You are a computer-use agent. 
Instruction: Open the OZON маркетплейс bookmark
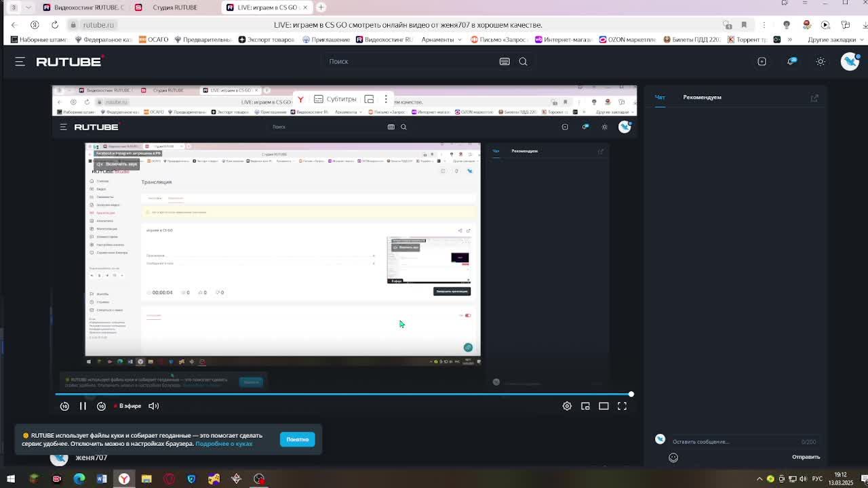coord(629,39)
